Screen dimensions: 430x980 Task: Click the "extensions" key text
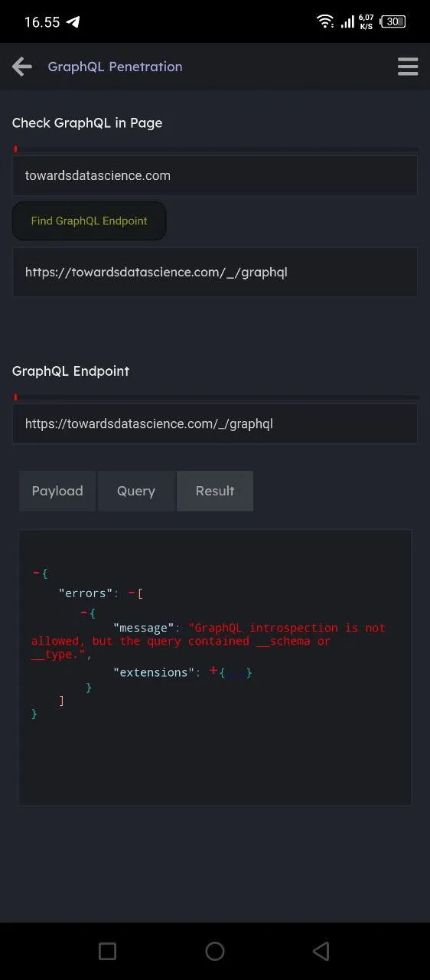pos(154,672)
